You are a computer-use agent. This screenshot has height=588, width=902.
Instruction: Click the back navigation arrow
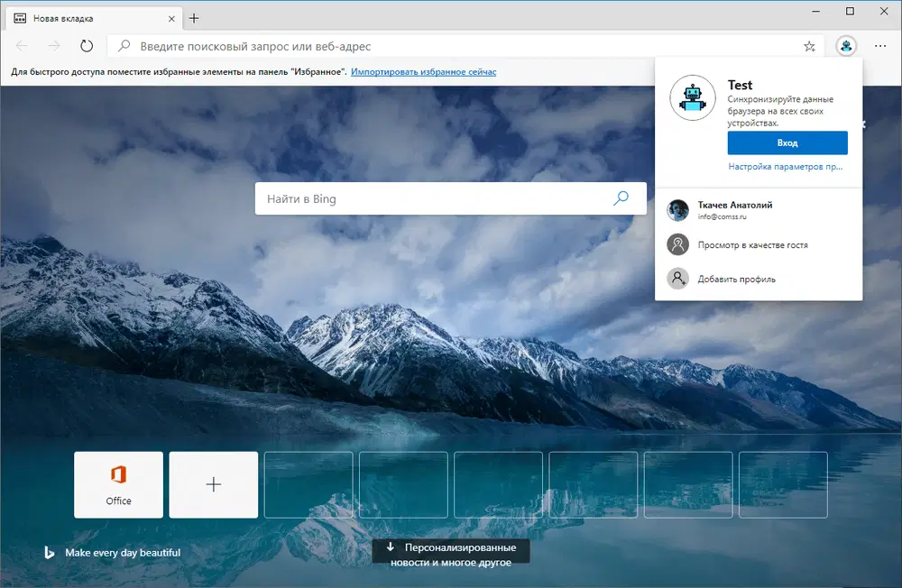coord(22,45)
